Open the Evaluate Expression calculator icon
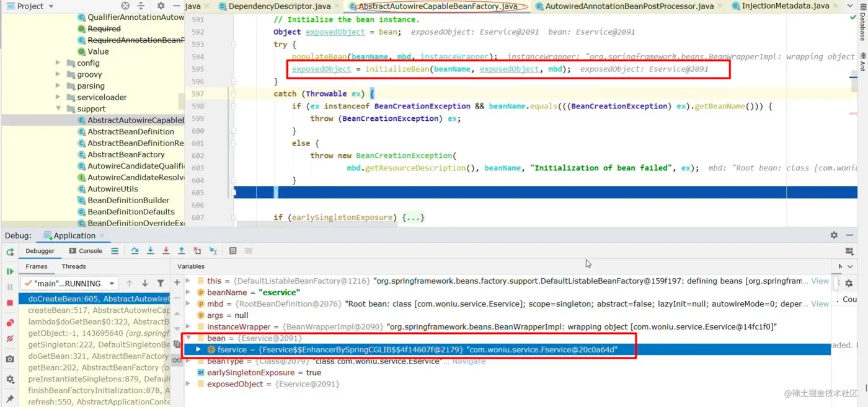Viewport: 868px width, 407px height. coord(232,251)
